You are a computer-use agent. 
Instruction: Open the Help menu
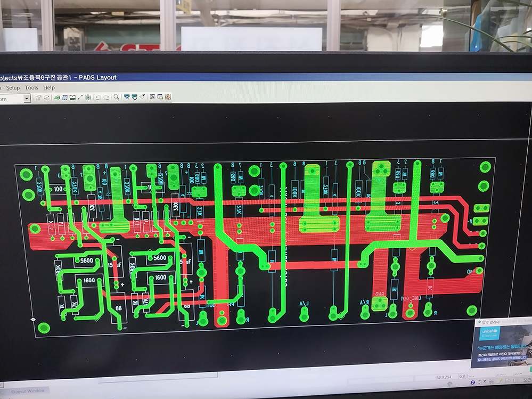(x=49, y=87)
